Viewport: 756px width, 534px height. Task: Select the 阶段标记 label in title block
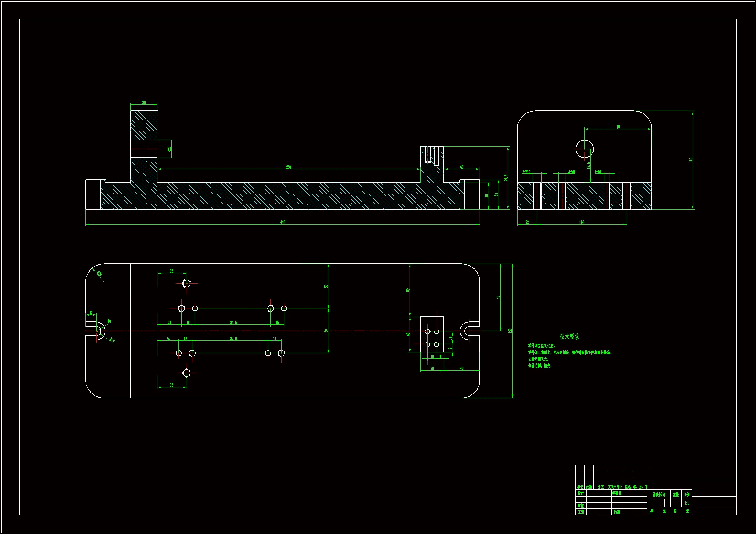[659, 494]
